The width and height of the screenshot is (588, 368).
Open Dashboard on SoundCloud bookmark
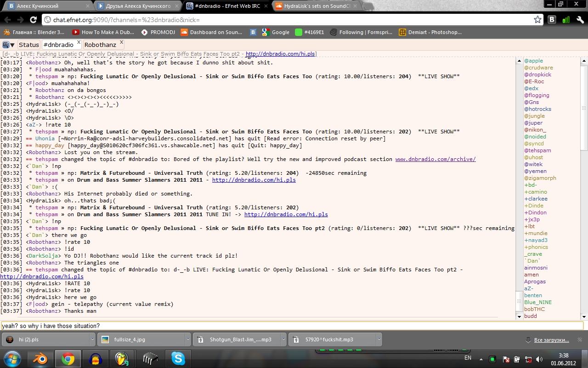coord(212,32)
